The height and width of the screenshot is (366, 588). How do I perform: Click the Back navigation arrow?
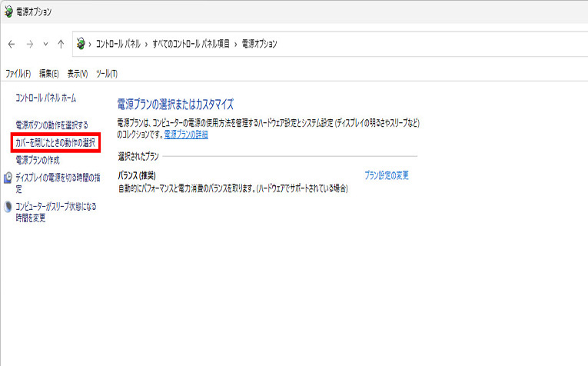tap(12, 44)
